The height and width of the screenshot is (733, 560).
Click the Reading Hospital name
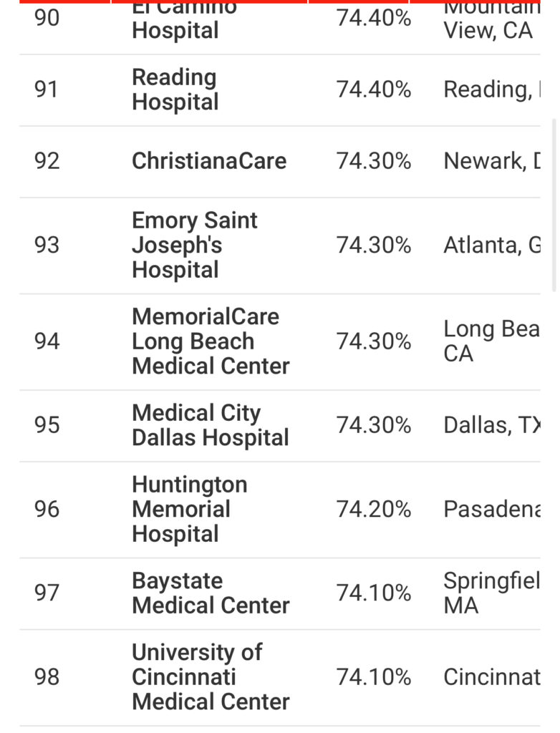[174, 89]
